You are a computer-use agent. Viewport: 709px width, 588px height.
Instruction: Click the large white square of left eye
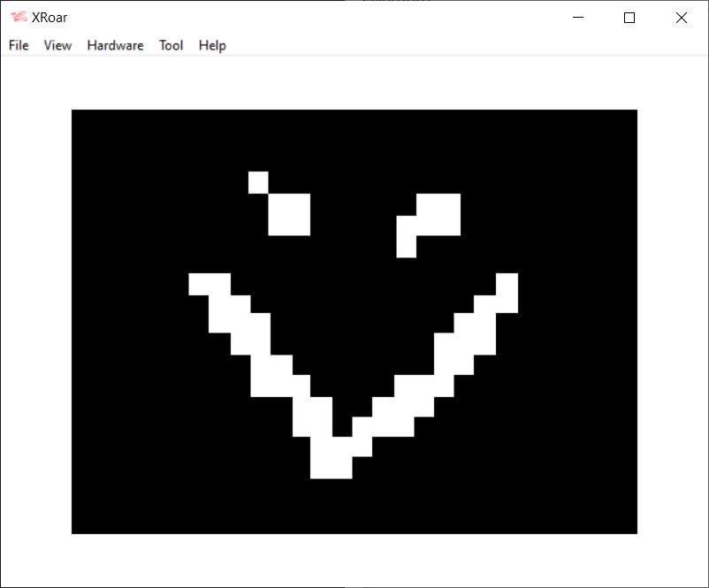tap(289, 215)
